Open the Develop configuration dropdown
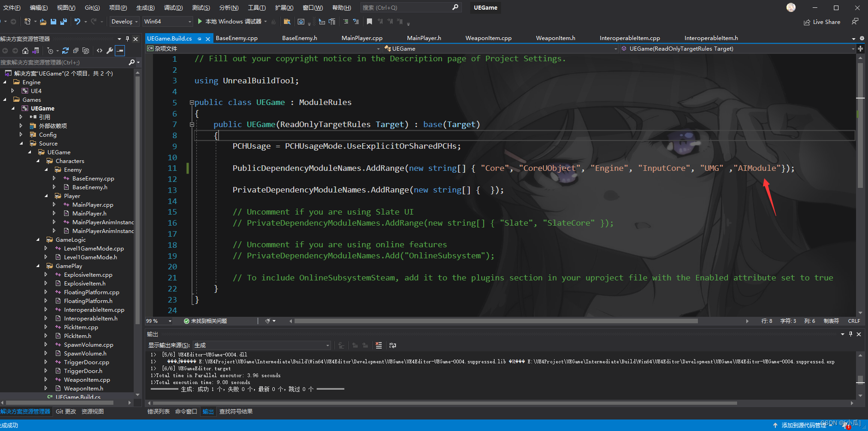The image size is (868, 431). pyautogui.click(x=124, y=22)
